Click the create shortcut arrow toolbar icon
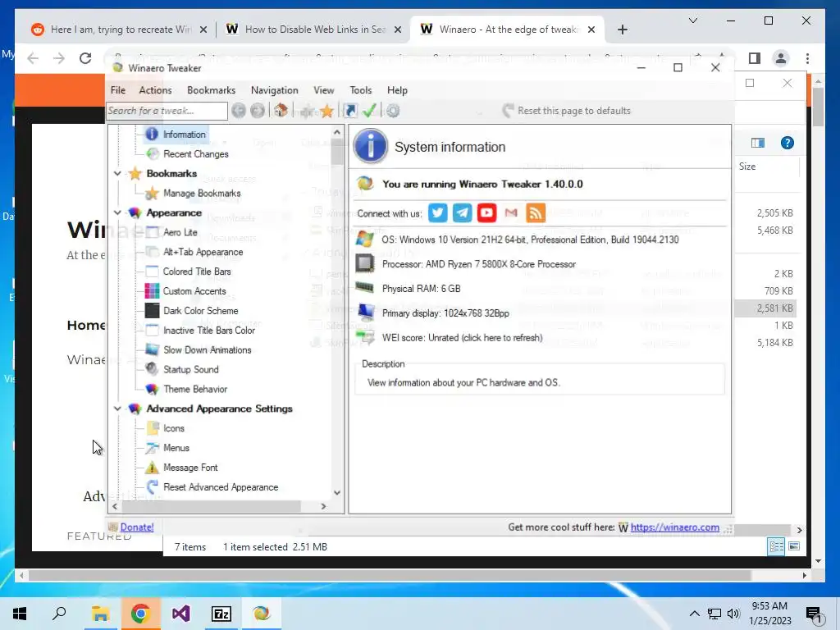840x630 pixels. click(350, 111)
